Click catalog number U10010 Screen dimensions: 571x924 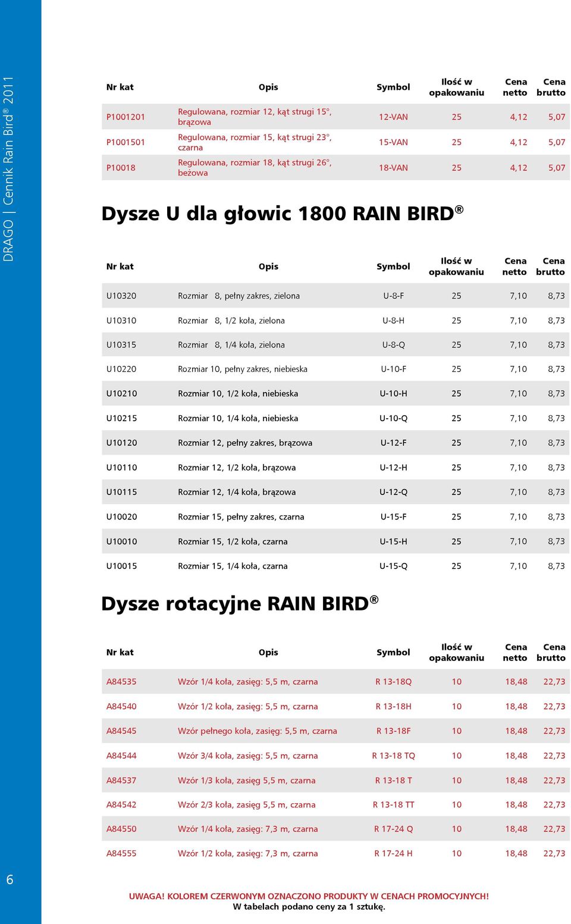point(121,541)
